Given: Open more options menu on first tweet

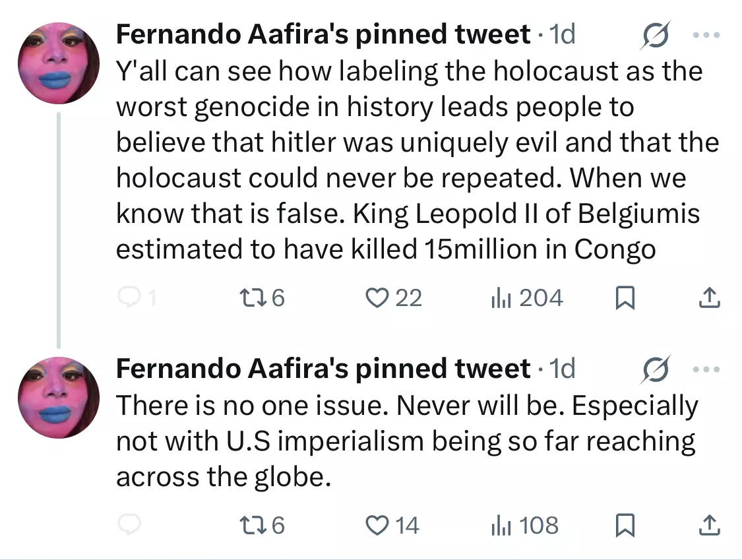Looking at the screenshot, I should pyautogui.click(x=706, y=34).
